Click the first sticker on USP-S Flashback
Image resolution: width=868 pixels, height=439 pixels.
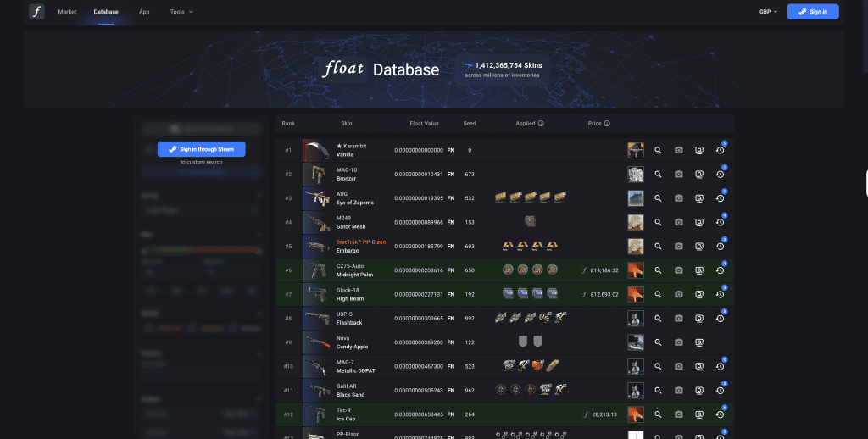pos(500,318)
